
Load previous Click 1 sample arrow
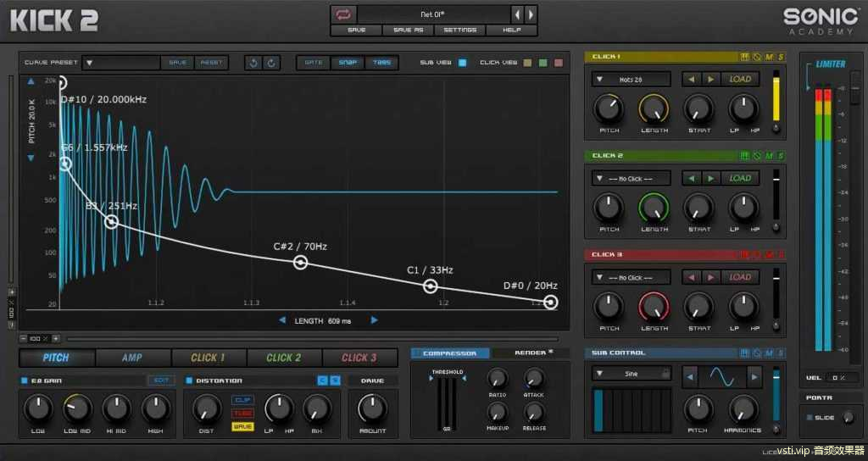[692, 79]
